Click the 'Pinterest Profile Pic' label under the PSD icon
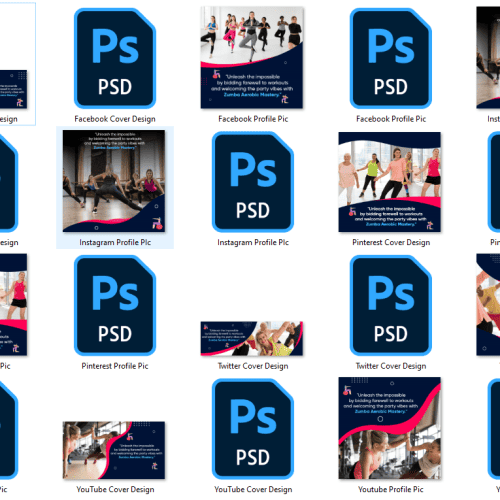This screenshot has height=500, width=500. [115, 366]
